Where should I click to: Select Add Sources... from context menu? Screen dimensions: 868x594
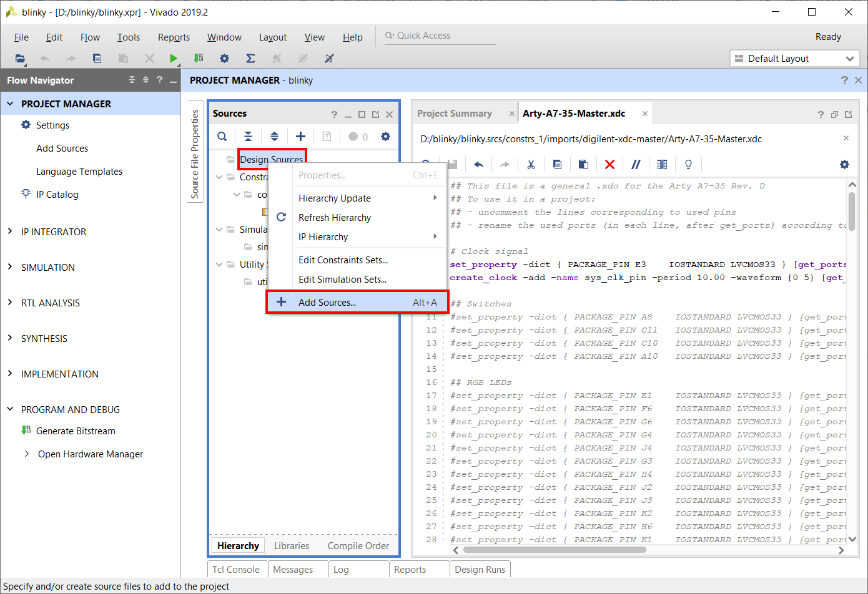click(357, 302)
